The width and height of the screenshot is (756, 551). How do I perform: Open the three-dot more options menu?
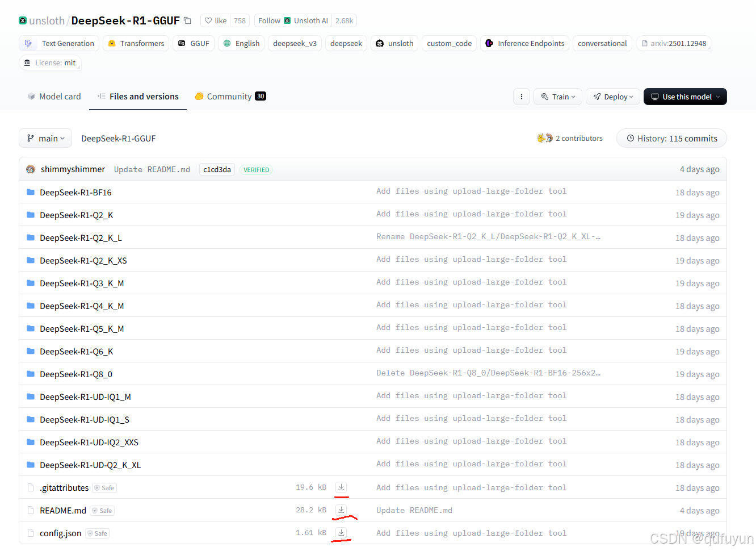[x=522, y=97]
